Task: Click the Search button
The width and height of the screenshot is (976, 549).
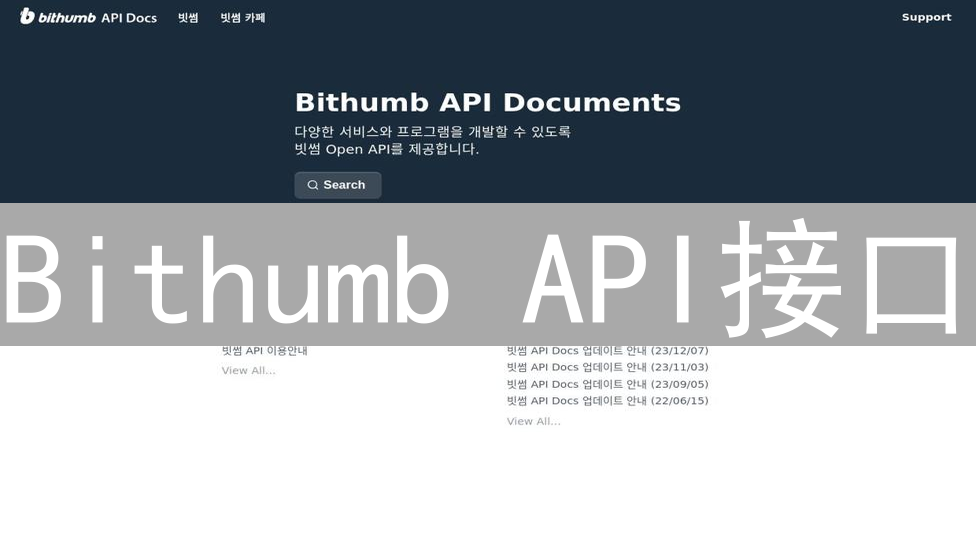Action: pyautogui.click(x=338, y=185)
